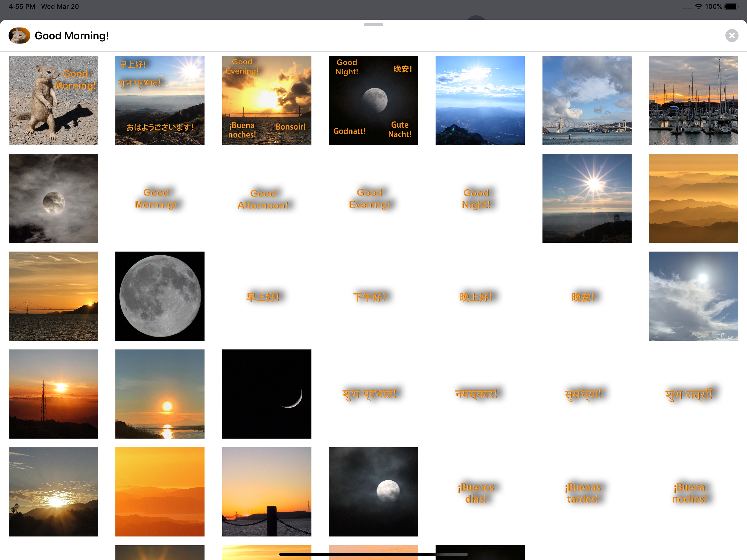Tap the Golden Gate sunset over water sticker
Screen dimensions: 747x560
point(53,296)
